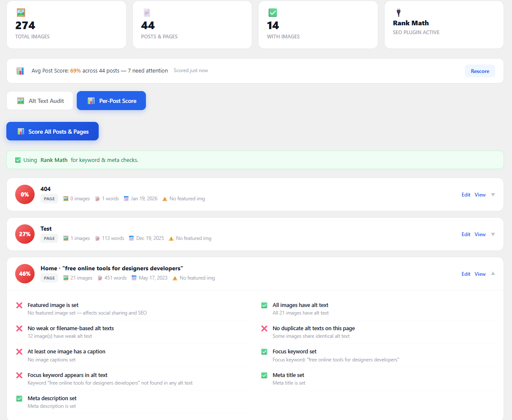Click the 404 page title

46,189
